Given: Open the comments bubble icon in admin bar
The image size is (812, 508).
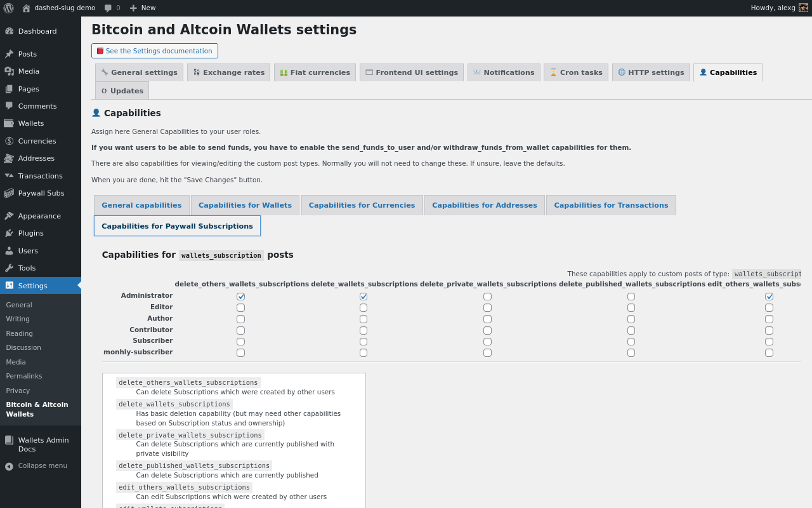Looking at the screenshot, I should click(108, 8).
